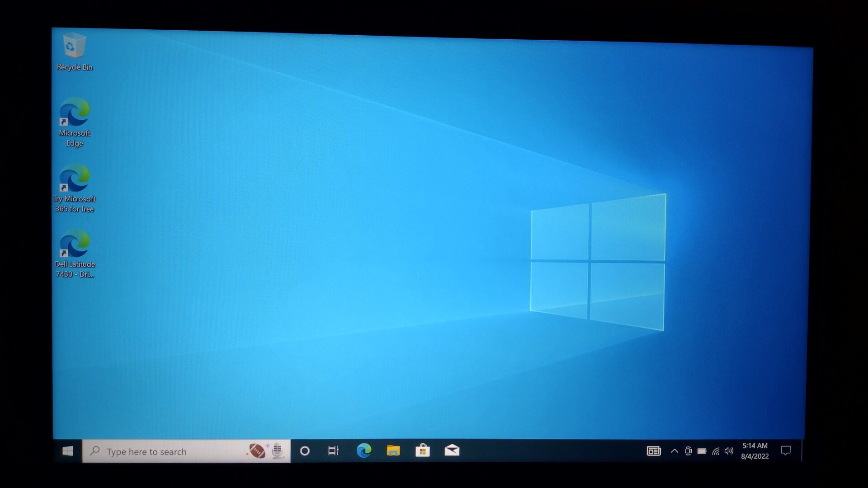The height and width of the screenshot is (488, 868).
Task: Open News and interests widget
Action: tap(654, 451)
